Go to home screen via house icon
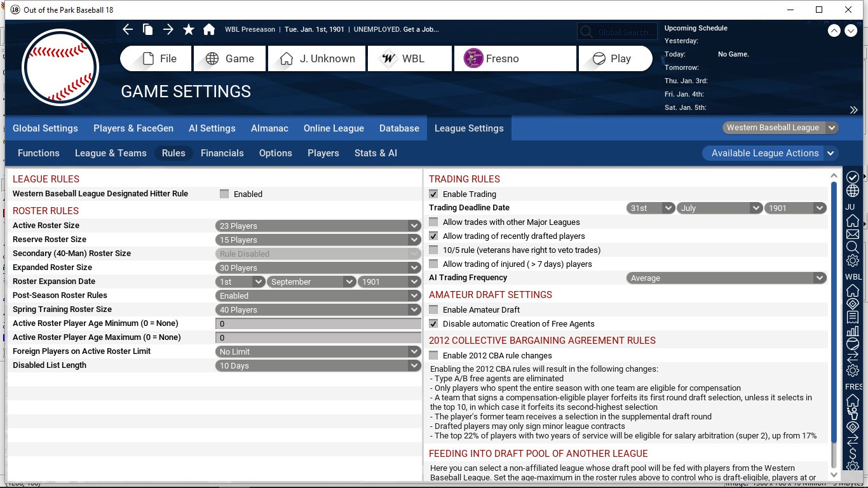 (x=209, y=29)
